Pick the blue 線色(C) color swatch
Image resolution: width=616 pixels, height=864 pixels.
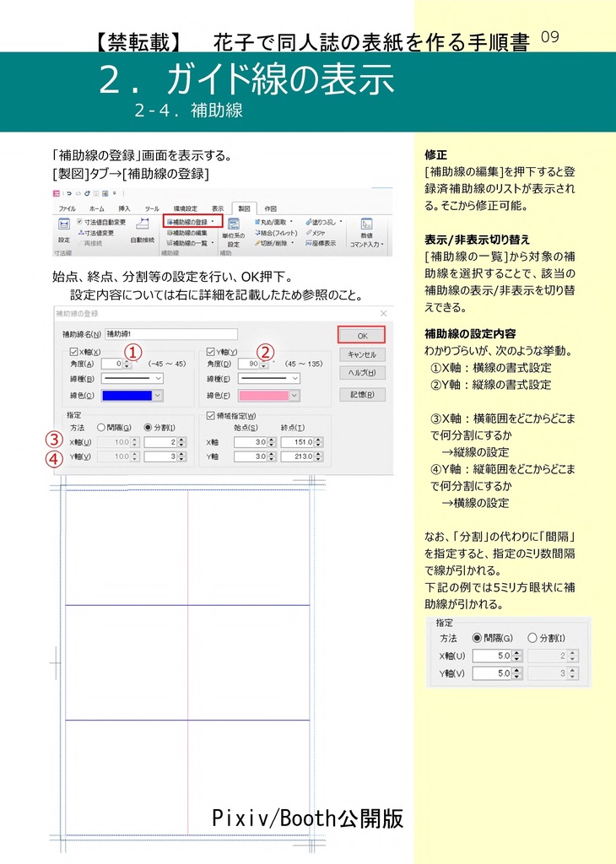click(127, 395)
